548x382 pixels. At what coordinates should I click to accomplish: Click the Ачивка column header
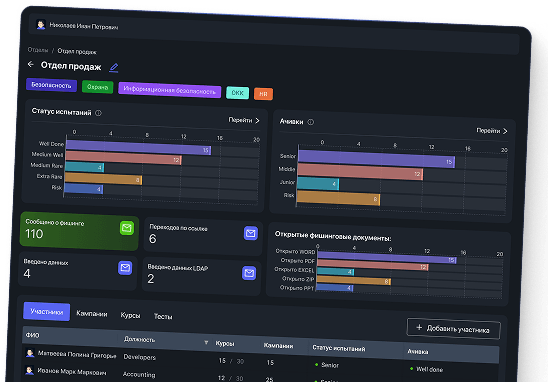[418, 352]
